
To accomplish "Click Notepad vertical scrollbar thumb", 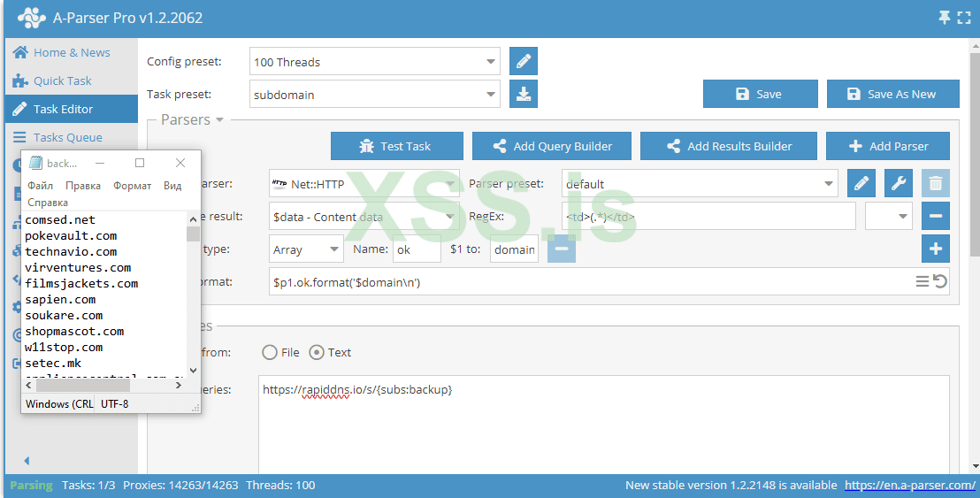I will pos(193,234).
